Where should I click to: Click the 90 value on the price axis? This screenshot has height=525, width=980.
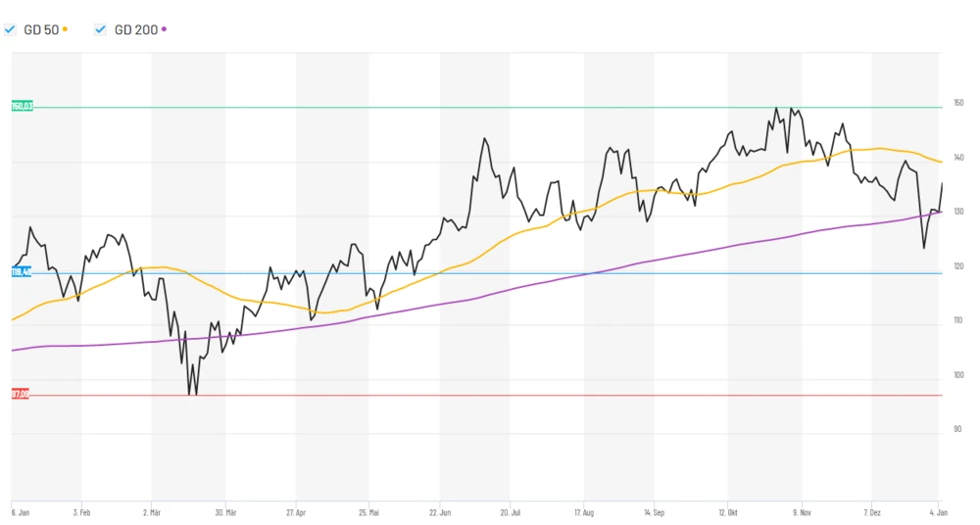957,429
